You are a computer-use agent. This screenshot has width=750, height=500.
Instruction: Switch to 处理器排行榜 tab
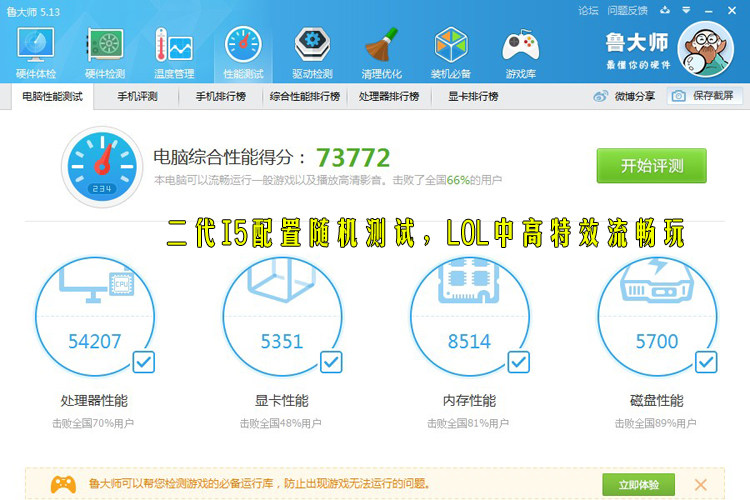click(x=389, y=97)
